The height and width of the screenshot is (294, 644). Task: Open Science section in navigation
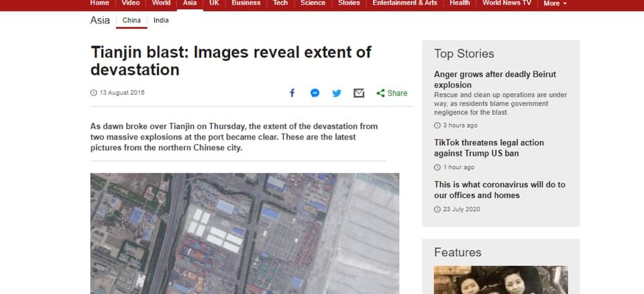coord(313,3)
